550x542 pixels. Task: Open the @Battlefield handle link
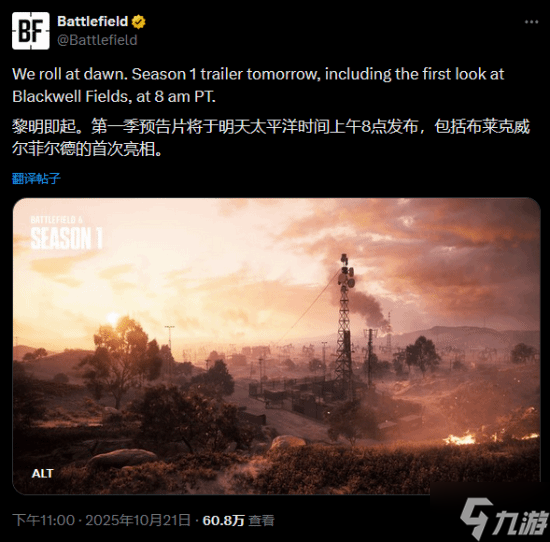click(97, 40)
